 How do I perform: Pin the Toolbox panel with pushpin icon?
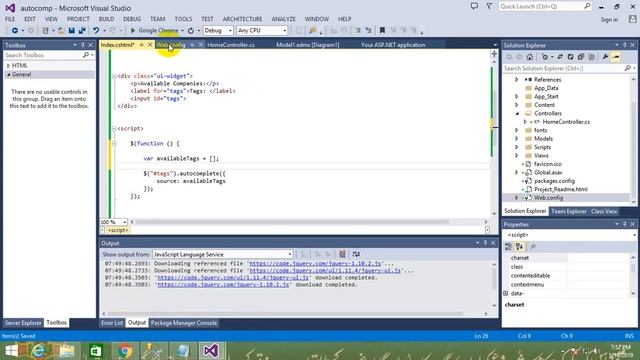(82, 45)
